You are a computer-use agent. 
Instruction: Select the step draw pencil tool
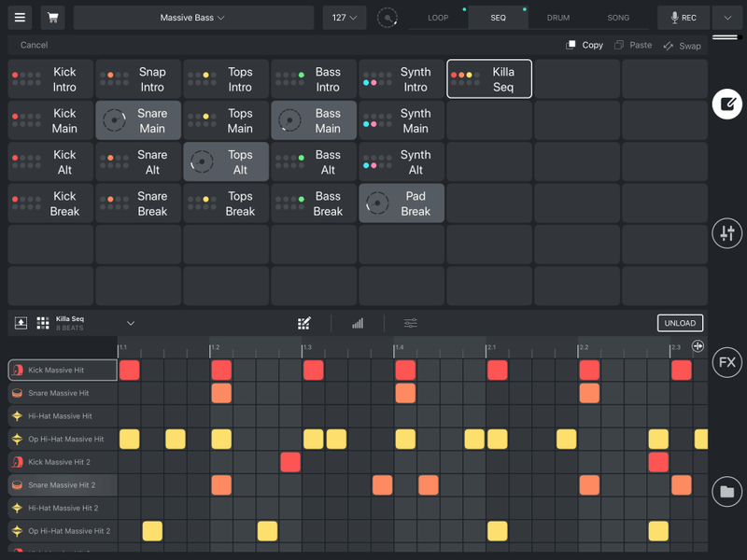click(304, 323)
